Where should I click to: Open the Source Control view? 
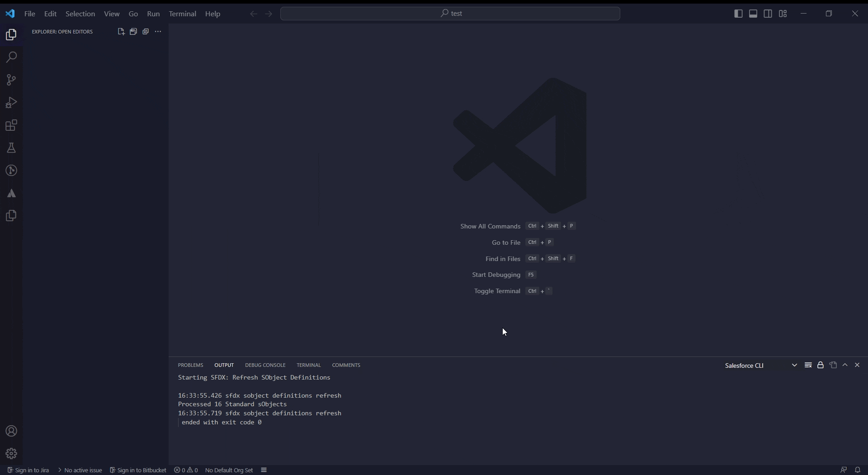pyautogui.click(x=11, y=80)
